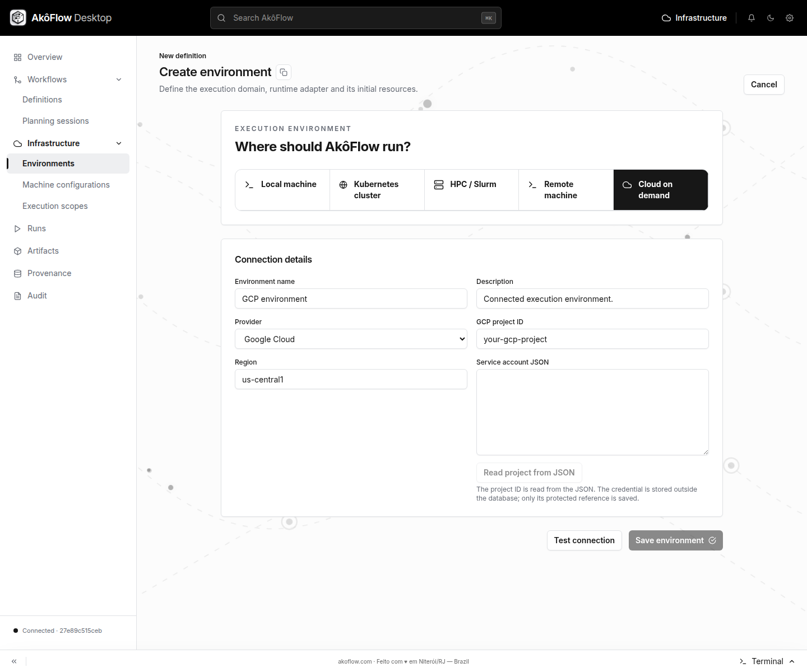Click the Infrastructure cloud icon in sidebar
The width and height of the screenshot is (807, 672).
click(17, 143)
